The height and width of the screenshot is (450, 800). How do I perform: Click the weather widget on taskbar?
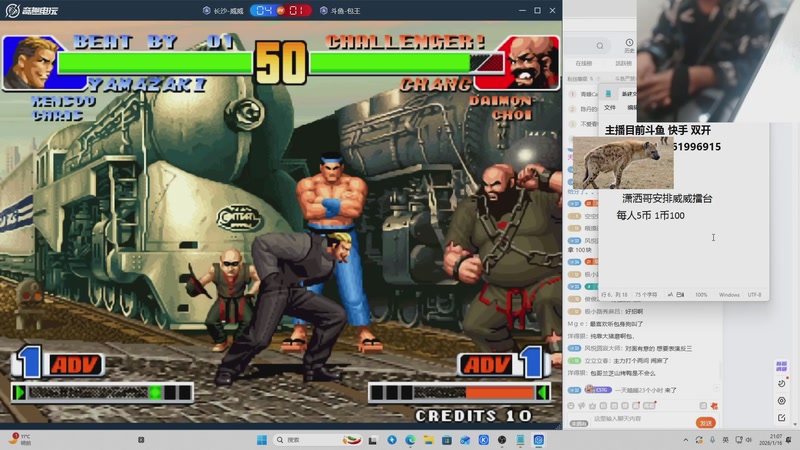coord(20,439)
